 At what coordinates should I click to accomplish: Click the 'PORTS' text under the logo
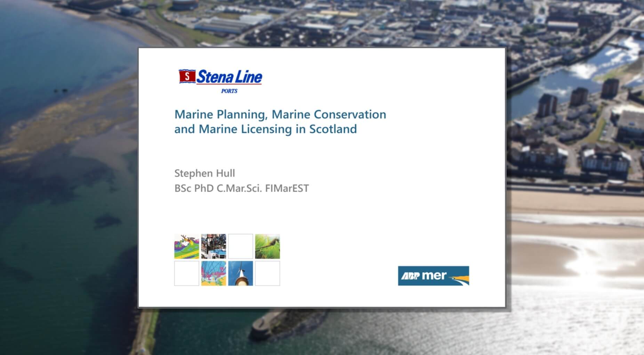[229, 91]
